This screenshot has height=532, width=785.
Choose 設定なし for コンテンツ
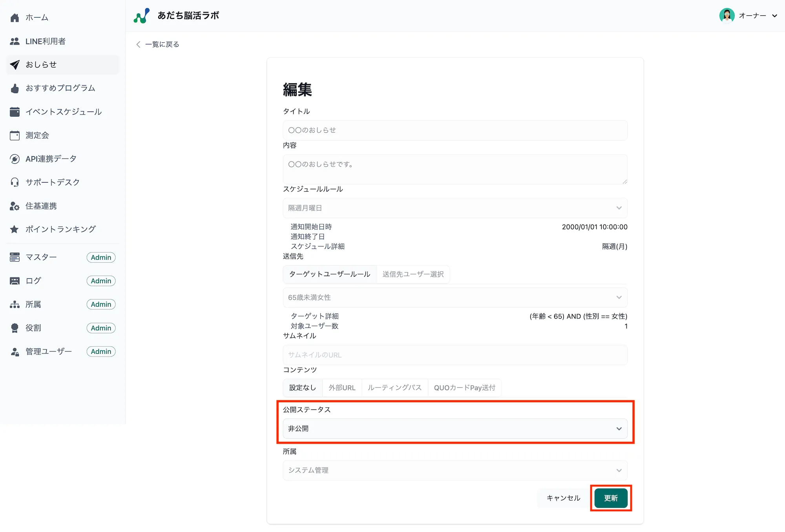[x=302, y=388]
